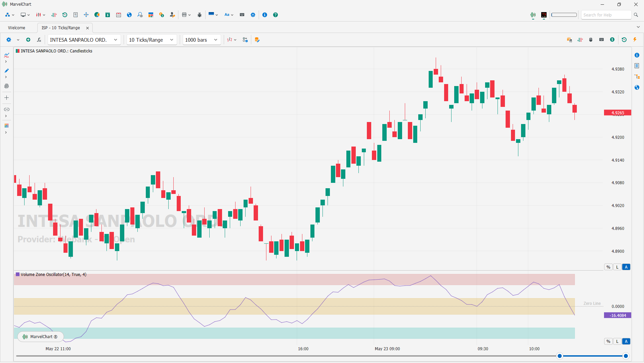This screenshot has width=644, height=363.
Task: Click the search magnifier icon
Action: (636, 15)
